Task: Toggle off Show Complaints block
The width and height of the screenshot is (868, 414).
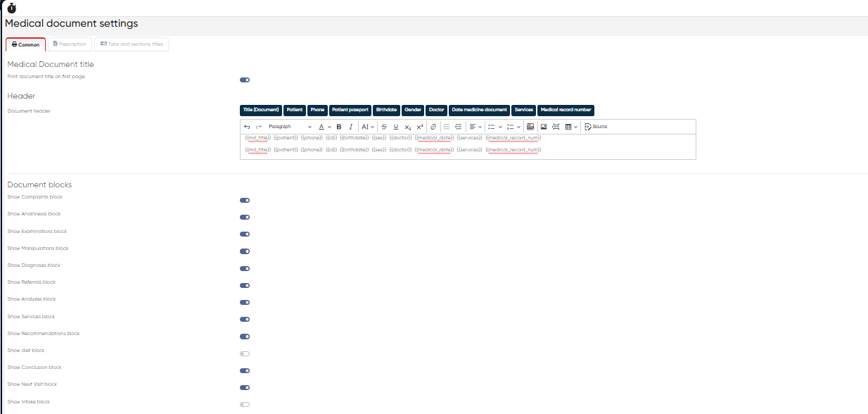Action: (245, 201)
